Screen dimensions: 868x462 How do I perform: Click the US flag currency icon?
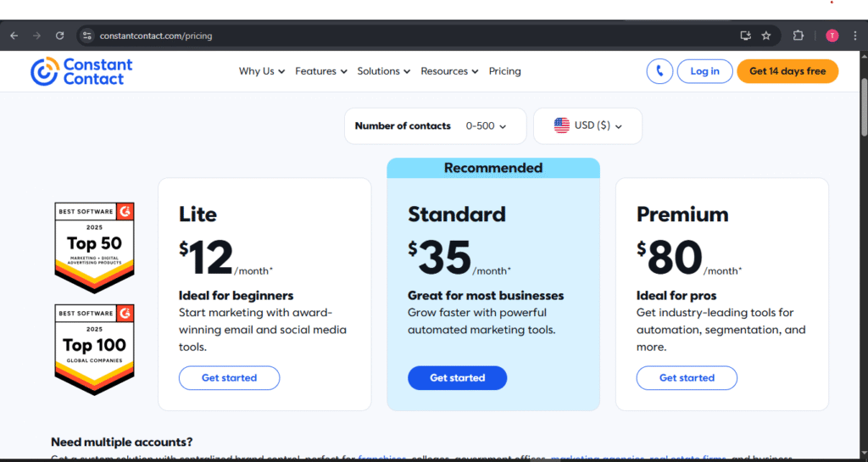[x=561, y=125]
